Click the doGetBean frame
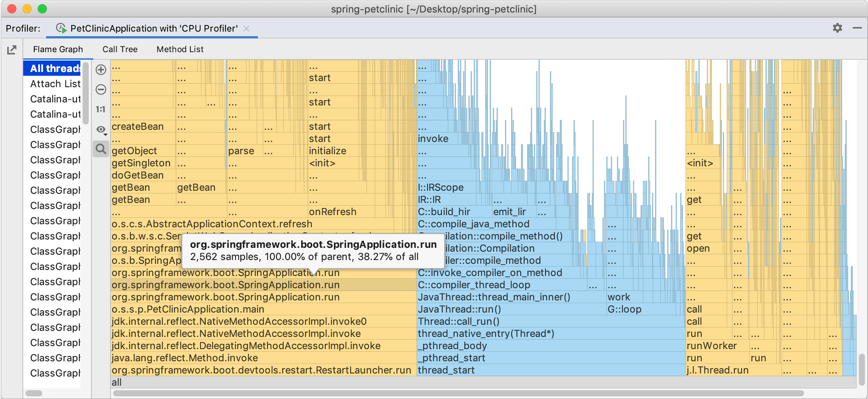The height and width of the screenshot is (399, 868). [x=143, y=175]
